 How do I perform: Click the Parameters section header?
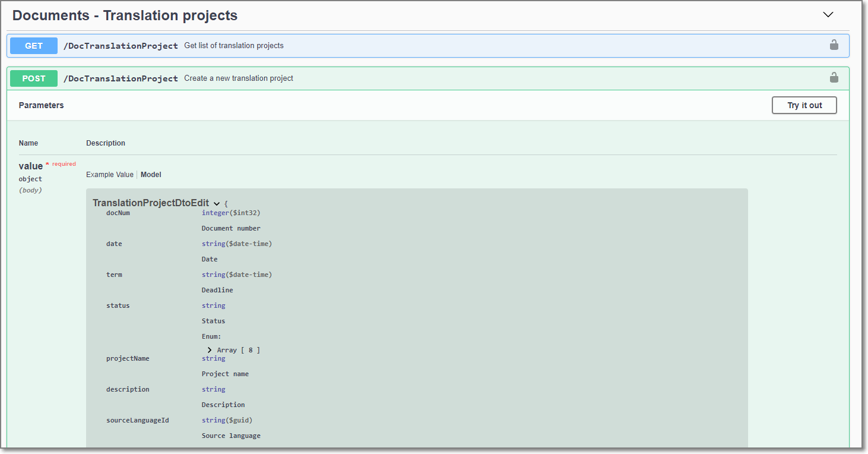click(41, 105)
